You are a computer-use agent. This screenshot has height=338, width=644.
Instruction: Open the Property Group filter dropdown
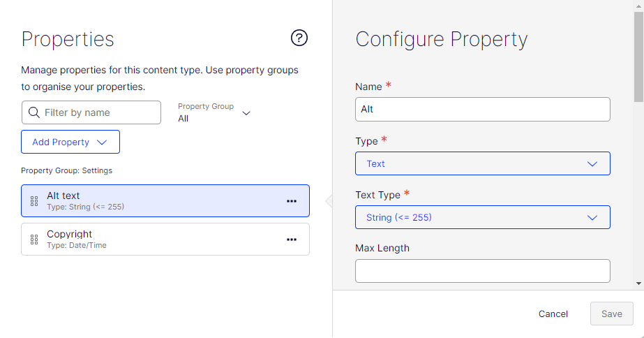pyautogui.click(x=214, y=112)
